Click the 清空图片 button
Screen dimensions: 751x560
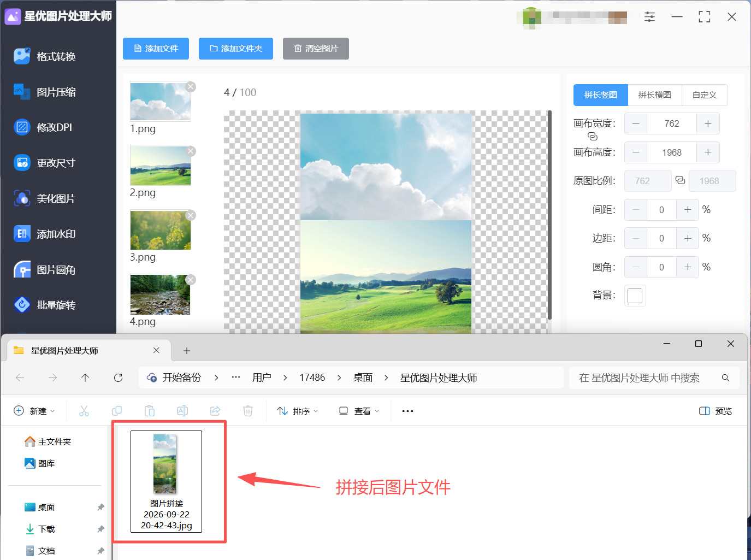coord(316,49)
